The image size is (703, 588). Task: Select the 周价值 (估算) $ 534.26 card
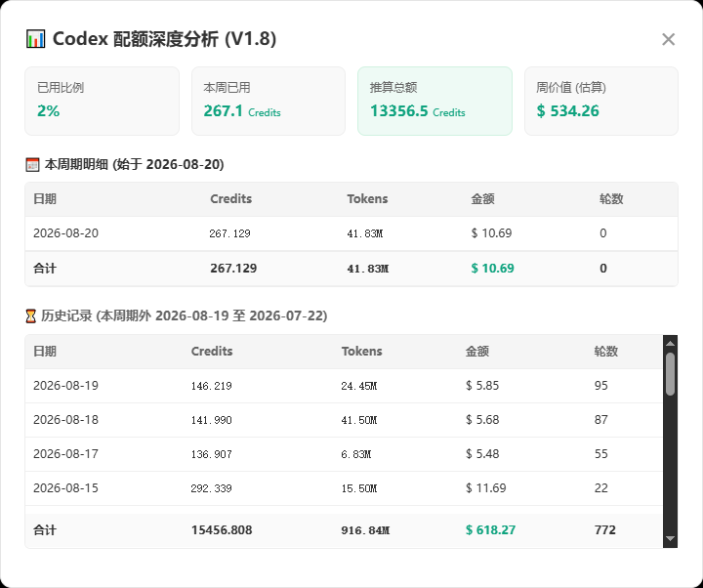click(x=601, y=101)
